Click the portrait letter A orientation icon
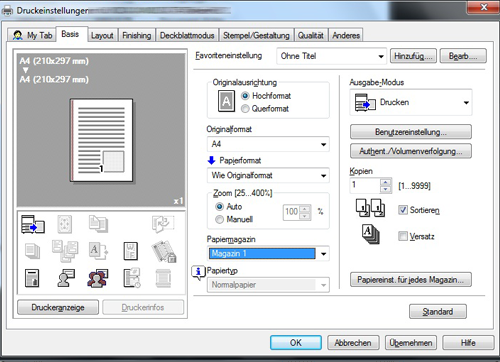This screenshot has height=362, width=500. coord(226,101)
